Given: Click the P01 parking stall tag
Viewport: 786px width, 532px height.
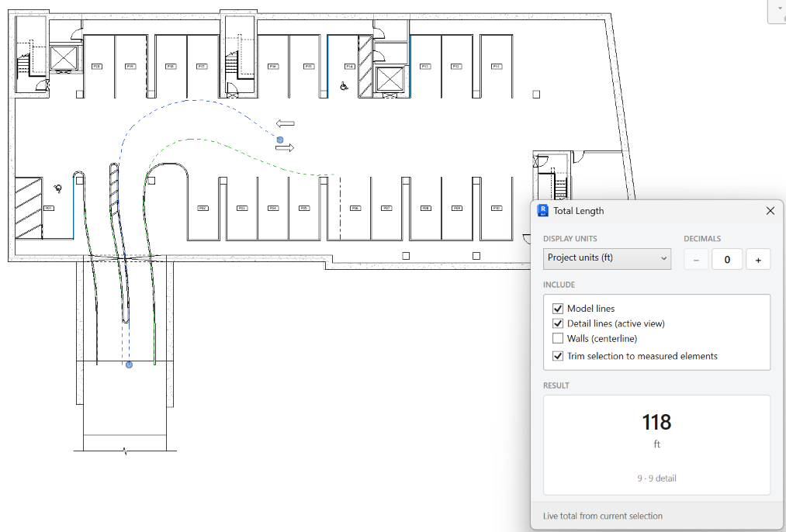Looking at the screenshot, I should click(49, 208).
